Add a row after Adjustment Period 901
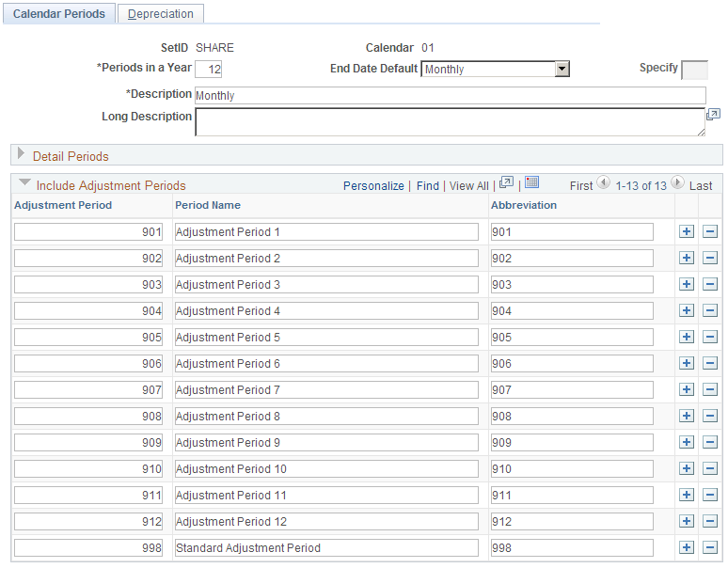The height and width of the screenshot is (568, 728). [687, 231]
